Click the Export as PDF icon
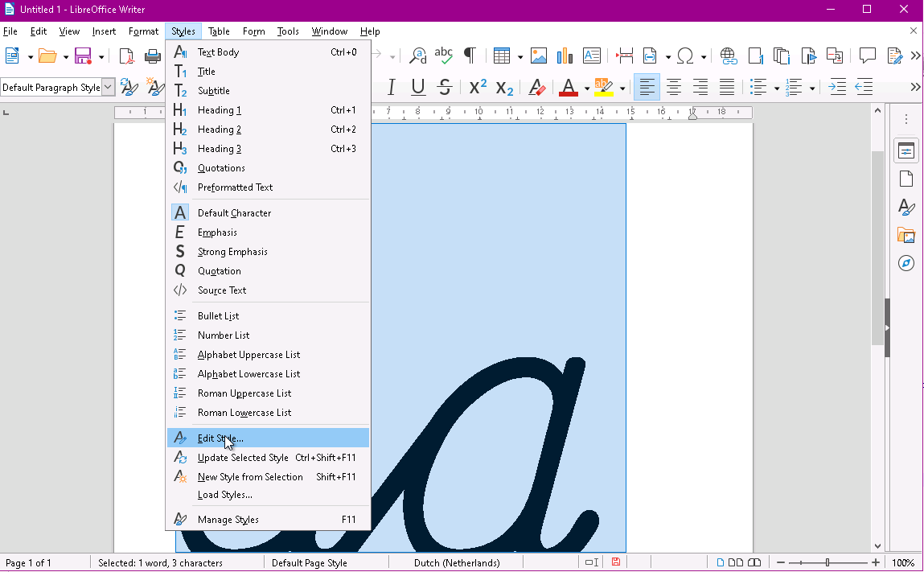The image size is (924, 572). click(127, 56)
